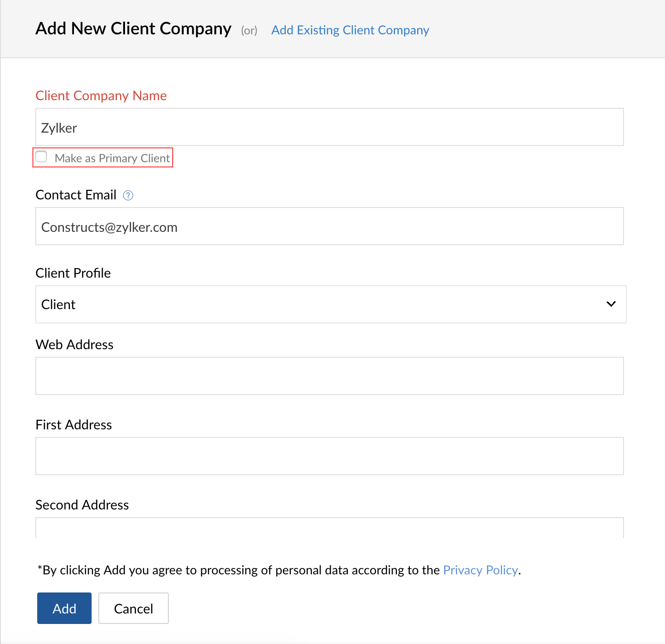
Task: Click the red Client Company Name label
Action: [x=101, y=96]
